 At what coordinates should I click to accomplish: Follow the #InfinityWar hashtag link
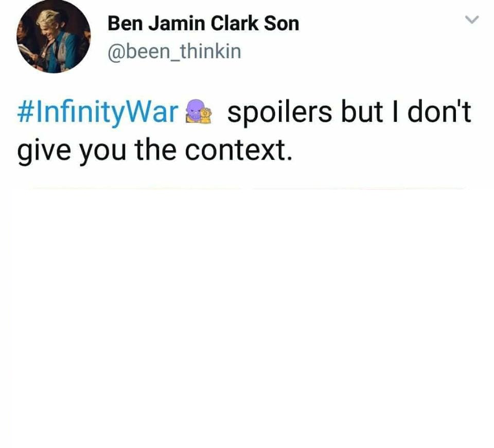tap(98, 113)
